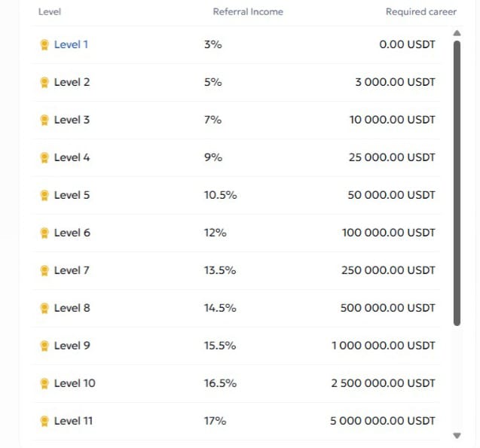This screenshot has height=448, width=480.
Task: Click the Required career column header
Action: point(420,12)
